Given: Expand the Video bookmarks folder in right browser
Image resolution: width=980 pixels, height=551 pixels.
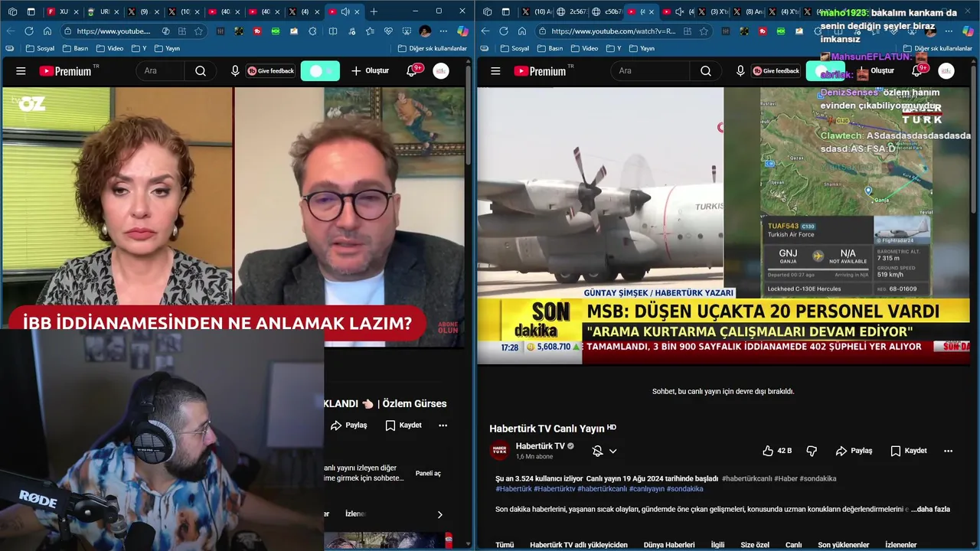Looking at the screenshot, I should click(x=584, y=48).
